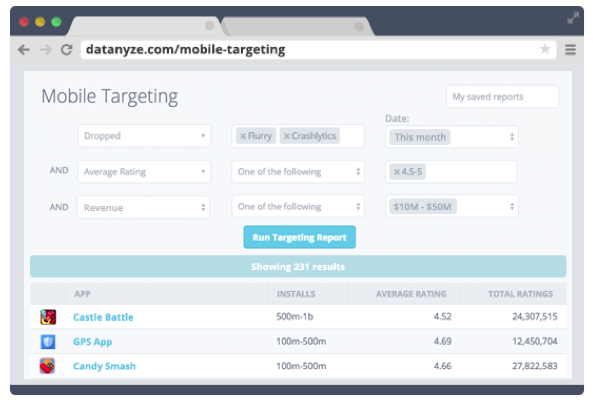
Task: Click the 4.69 rating cell
Action: tap(442, 341)
